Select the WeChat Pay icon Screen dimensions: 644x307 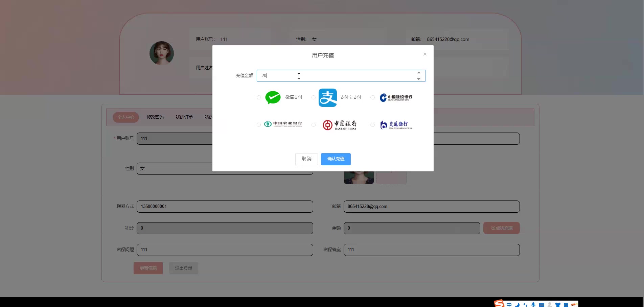pyautogui.click(x=273, y=97)
